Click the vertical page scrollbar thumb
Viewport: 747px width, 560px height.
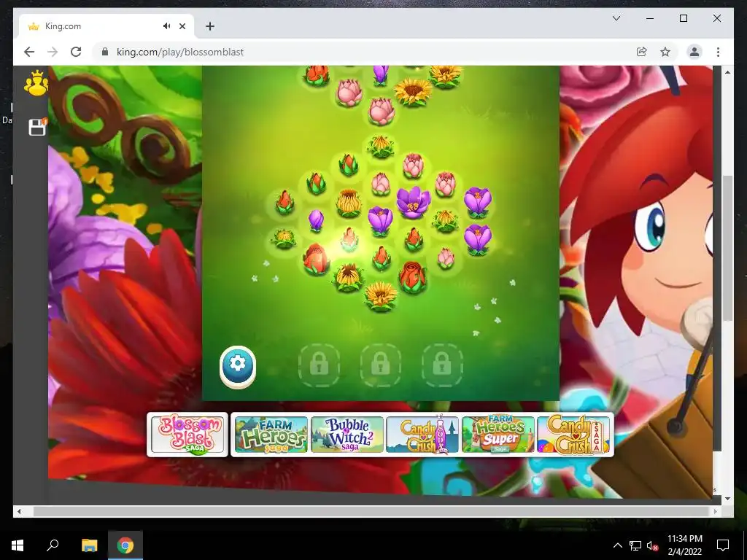727,248
